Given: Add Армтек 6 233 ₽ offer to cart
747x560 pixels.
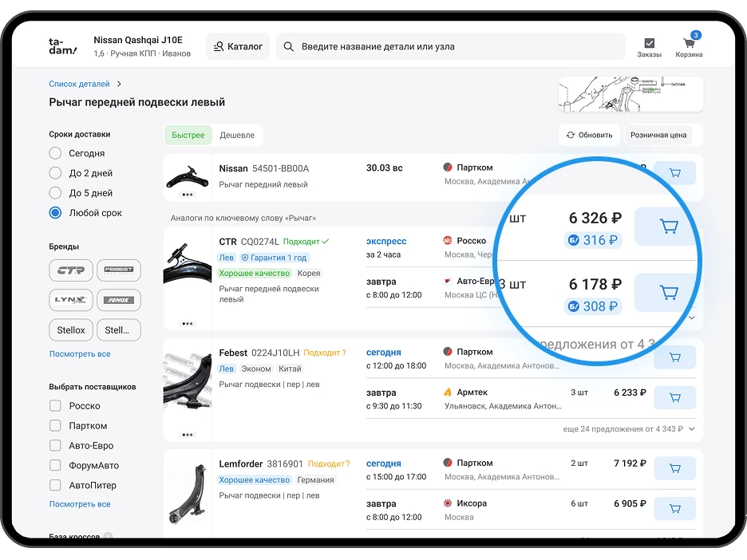Looking at the screenshot, I should (674, 397).
